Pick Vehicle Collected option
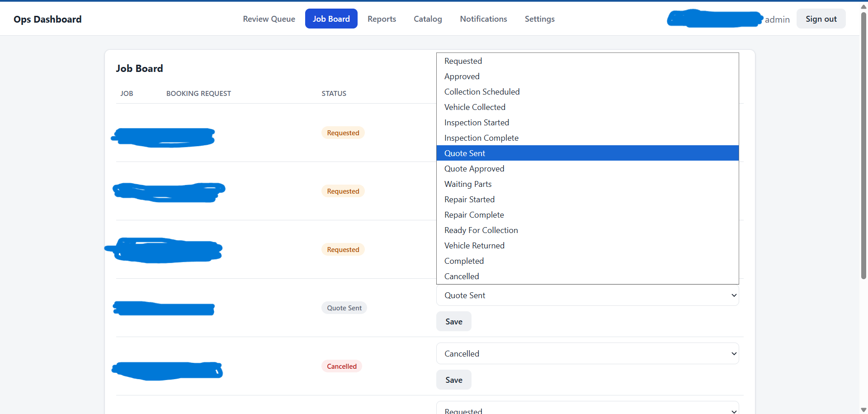The width and height of the screenshot is (868, 414). 587,107
